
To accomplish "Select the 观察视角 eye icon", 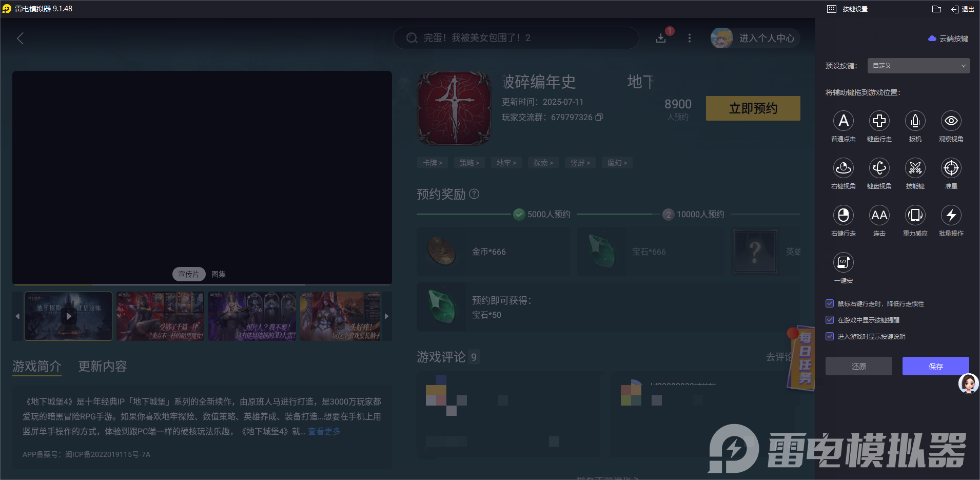I will click(951, 121).
